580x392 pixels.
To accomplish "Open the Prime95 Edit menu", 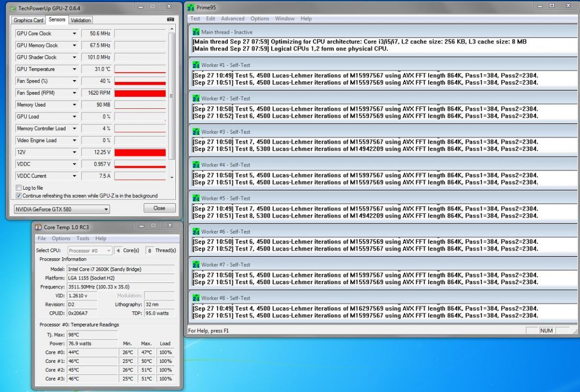I will [x=210, y=19].
